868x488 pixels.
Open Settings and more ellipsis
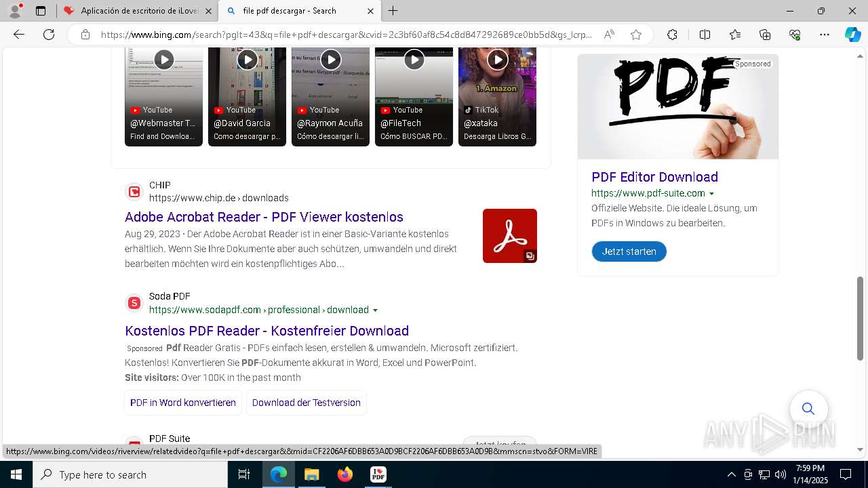[825, 35]
